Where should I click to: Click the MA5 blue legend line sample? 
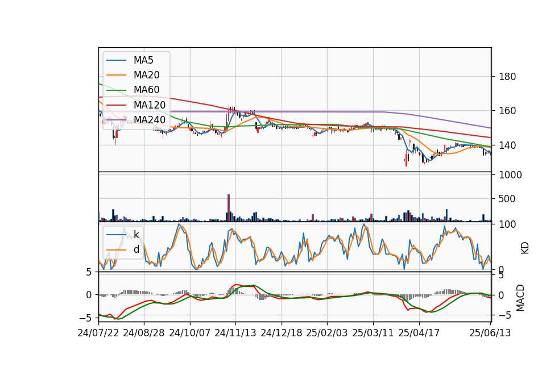click(116, 60)
